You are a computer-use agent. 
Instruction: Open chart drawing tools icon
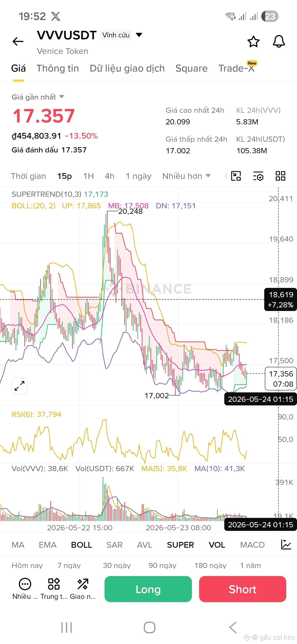point(236,176)
